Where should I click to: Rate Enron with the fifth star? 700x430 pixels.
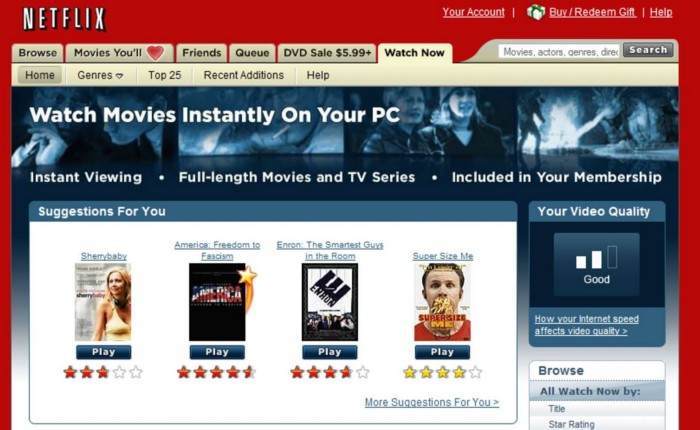pyautogui.click(x=363, y=372)
